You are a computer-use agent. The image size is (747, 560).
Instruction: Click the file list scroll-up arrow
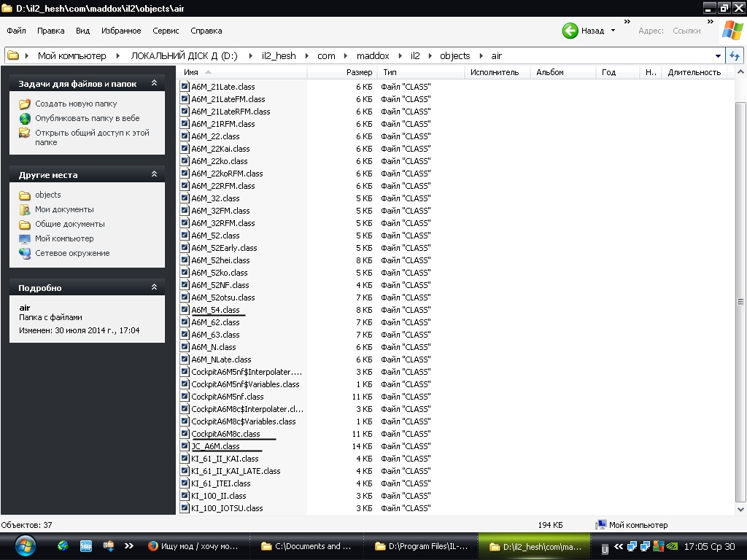click(x=740, y=72)
